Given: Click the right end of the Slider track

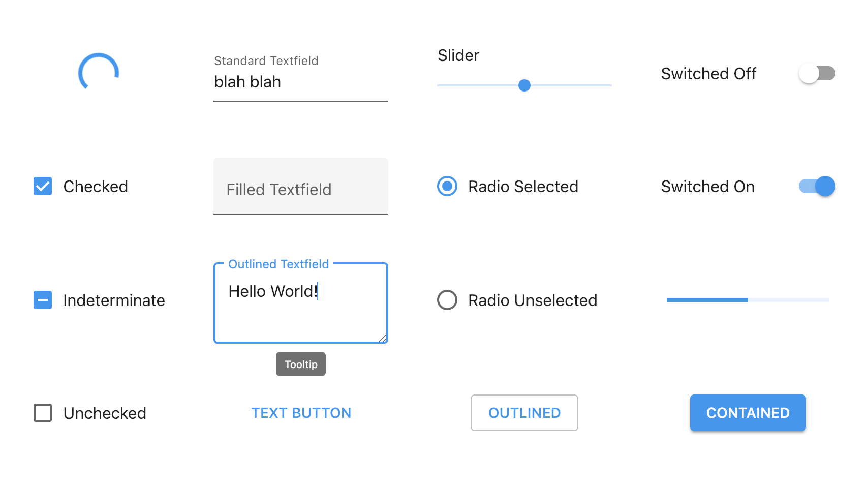Looking at the screenshot, I should pyautogui.click(x=609, y=85).
